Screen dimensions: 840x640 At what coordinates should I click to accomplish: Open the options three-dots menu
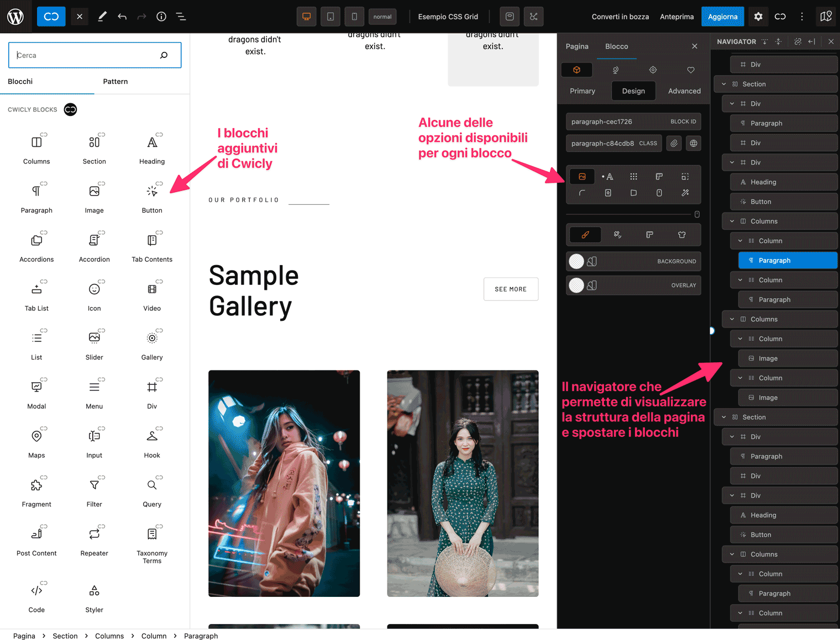tap(802, 17)
